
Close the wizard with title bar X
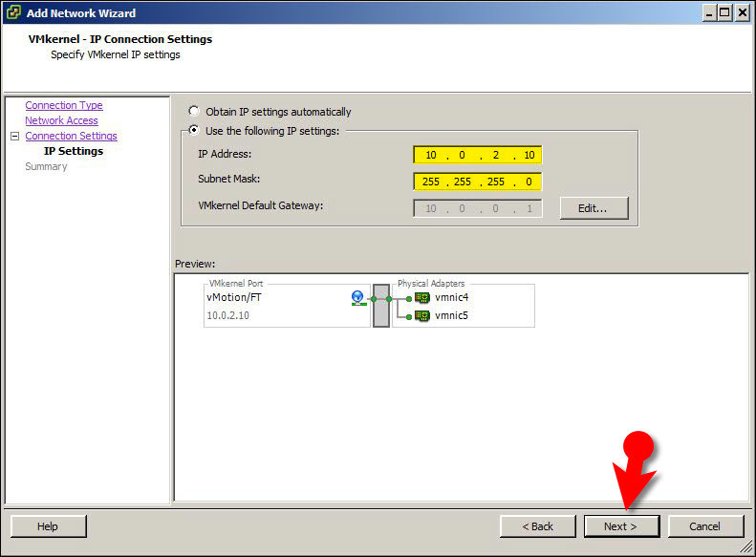click(x=743, y=13)
